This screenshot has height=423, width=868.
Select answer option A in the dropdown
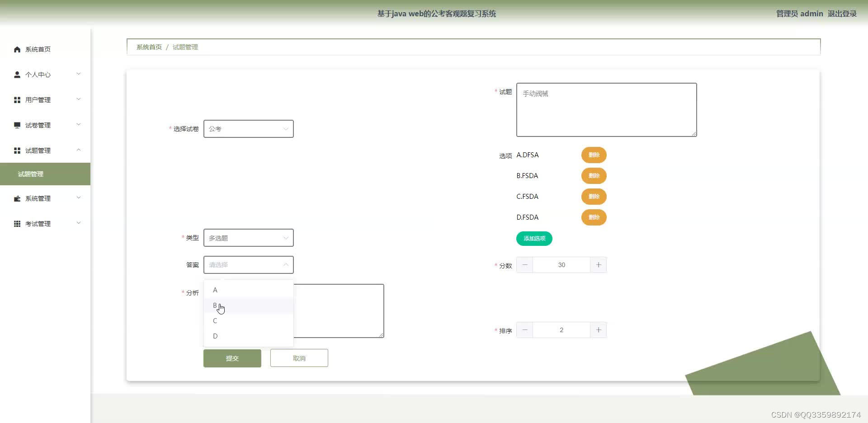(249, 290)
